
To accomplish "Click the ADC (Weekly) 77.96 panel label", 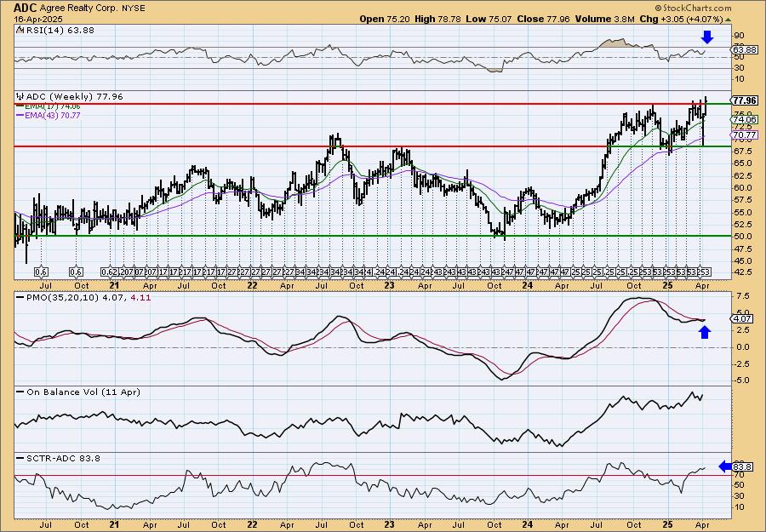I will [x=75, y=97].
